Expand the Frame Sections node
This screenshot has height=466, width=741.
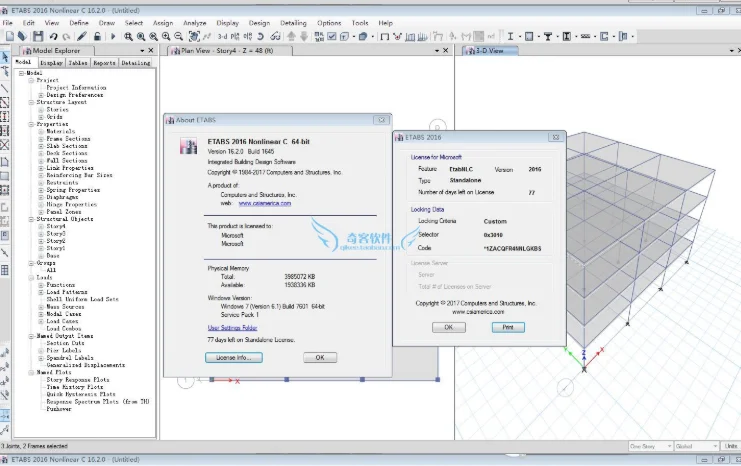click(x=41, y=139)
